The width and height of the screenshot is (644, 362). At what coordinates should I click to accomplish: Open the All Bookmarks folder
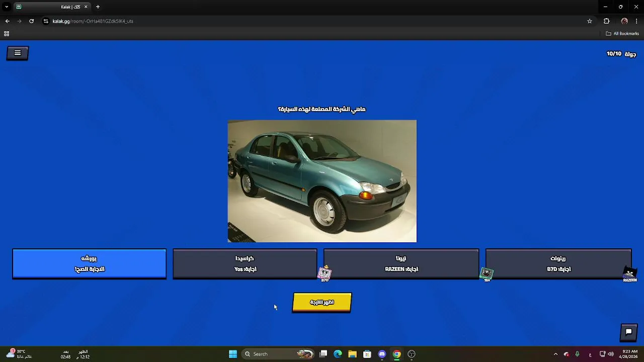(x=622, y=34)
